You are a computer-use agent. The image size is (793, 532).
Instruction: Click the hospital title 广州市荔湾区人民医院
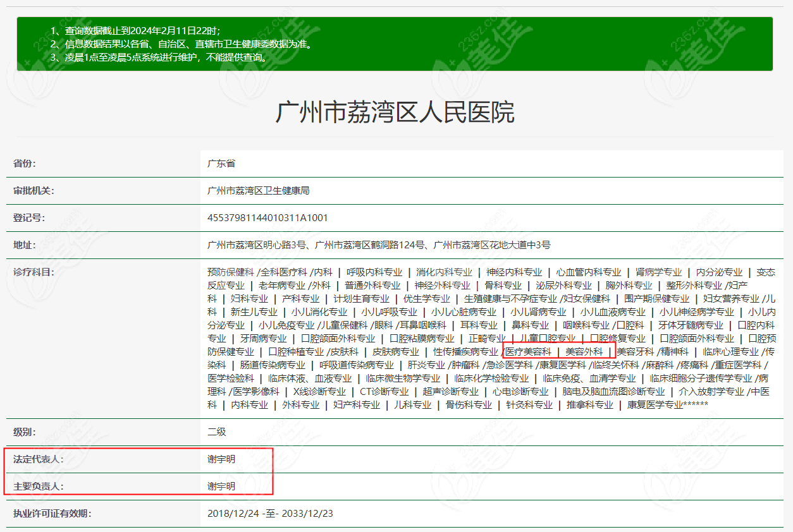[395, 112]
